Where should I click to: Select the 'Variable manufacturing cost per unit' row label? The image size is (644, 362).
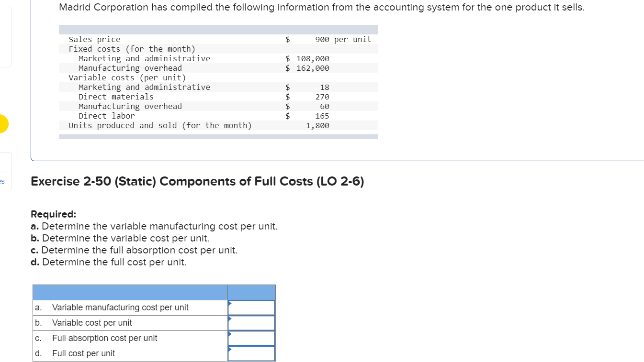(120, 307)
